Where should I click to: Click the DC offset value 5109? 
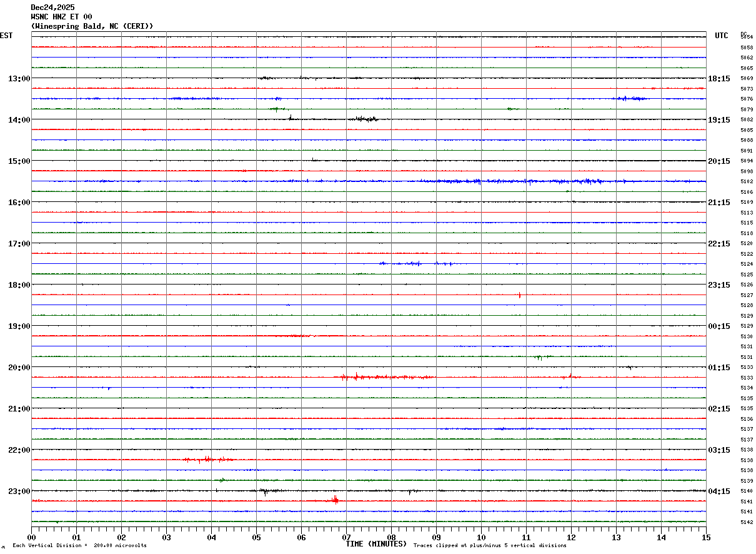pos(747,203)
